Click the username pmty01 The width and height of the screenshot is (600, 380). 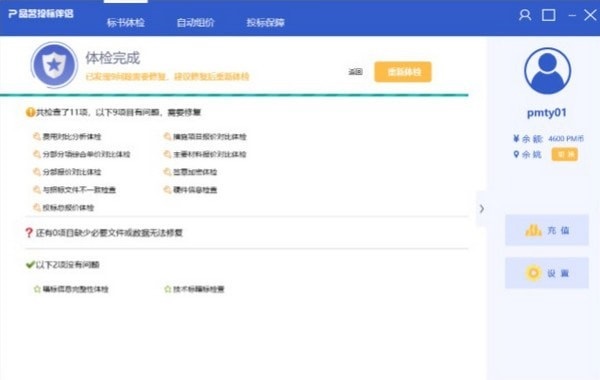tap(546, 113)
